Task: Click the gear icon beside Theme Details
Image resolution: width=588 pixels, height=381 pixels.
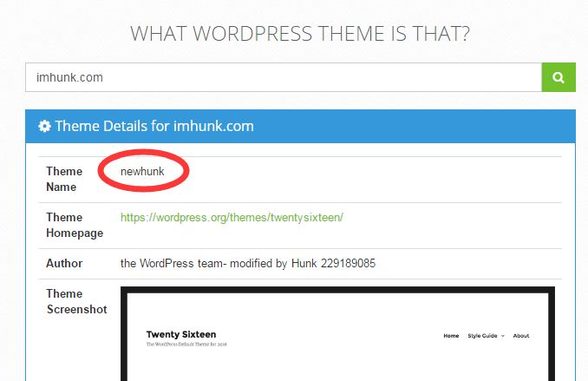Action: 44,126
